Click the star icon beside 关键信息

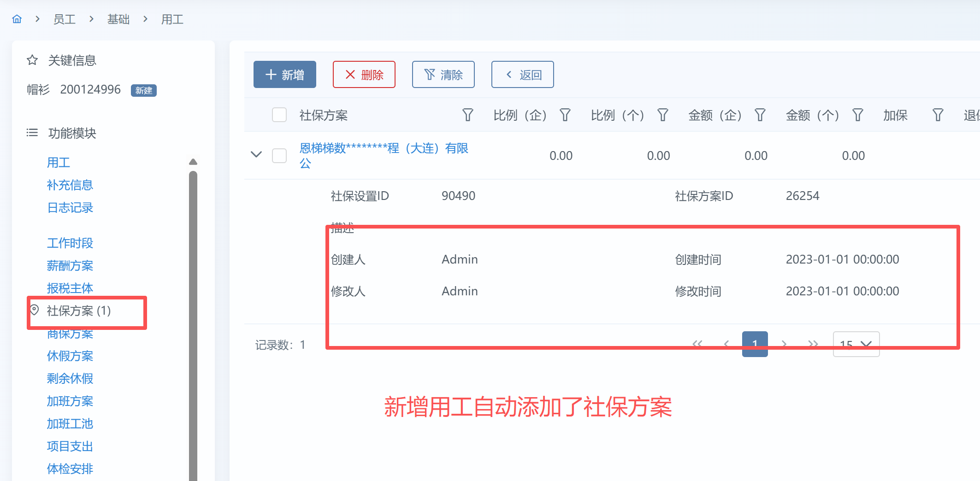pos(32,60)
